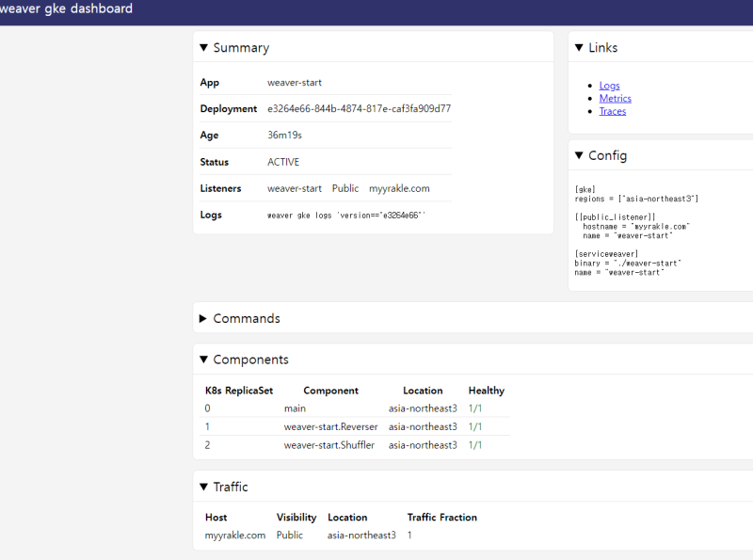Click the main component row
The image size is (753, 560).
[295, 408]
